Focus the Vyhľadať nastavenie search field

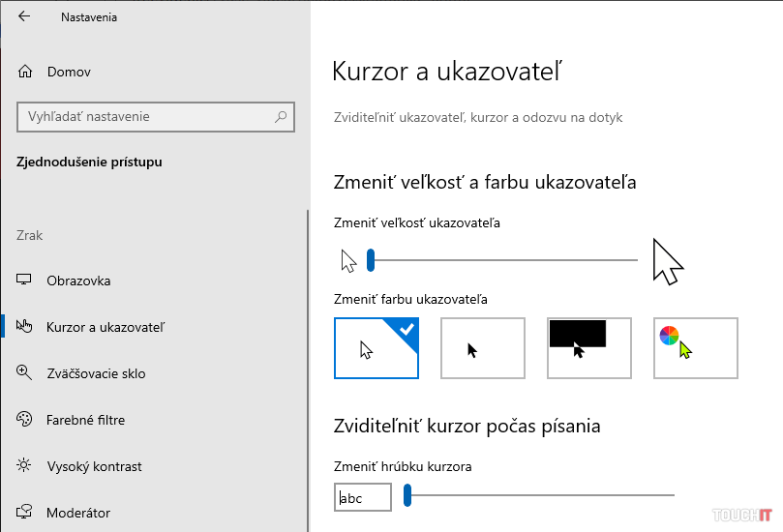(145, 117)
